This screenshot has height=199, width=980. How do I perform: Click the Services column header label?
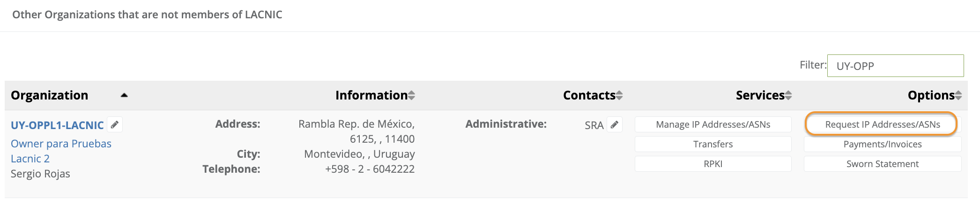(x=760, y=95)
